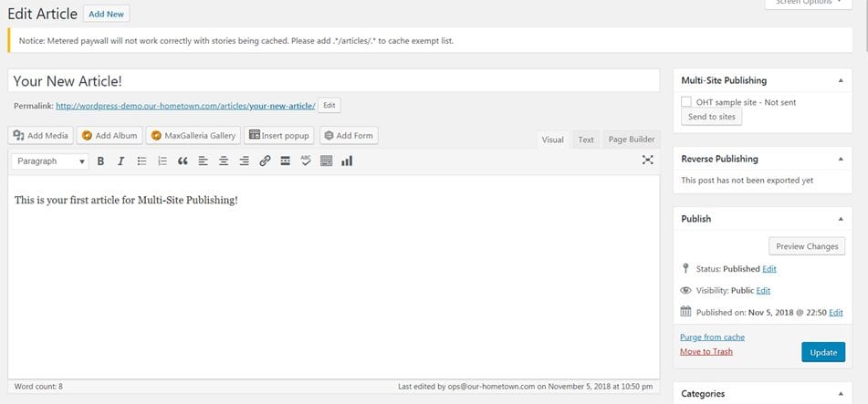Click 'This post has not been exported yet'
Image resolution: width=868 pixels, height=404 pixels.
747,181
